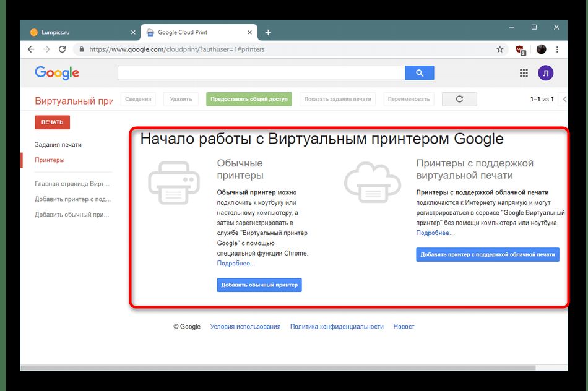
Task: Open the Chrome three-dot menu
Action: 558,49
